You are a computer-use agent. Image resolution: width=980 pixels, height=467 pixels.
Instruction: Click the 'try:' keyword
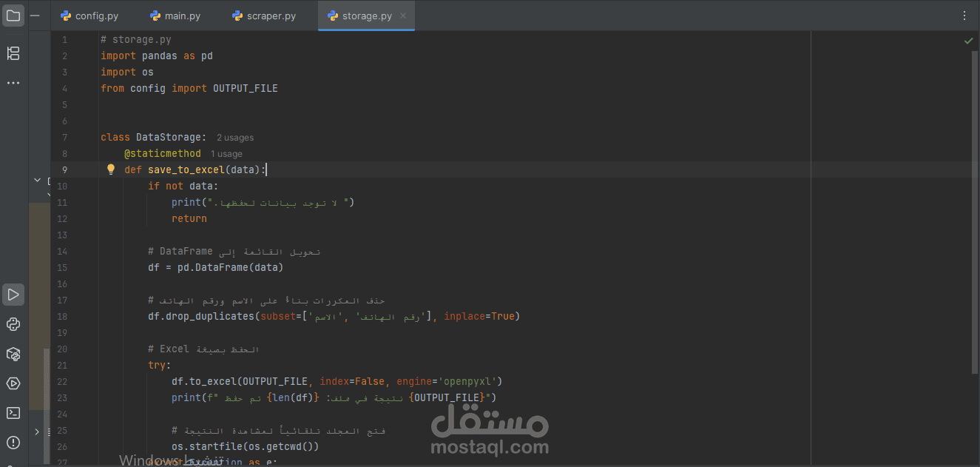[160, 365]
